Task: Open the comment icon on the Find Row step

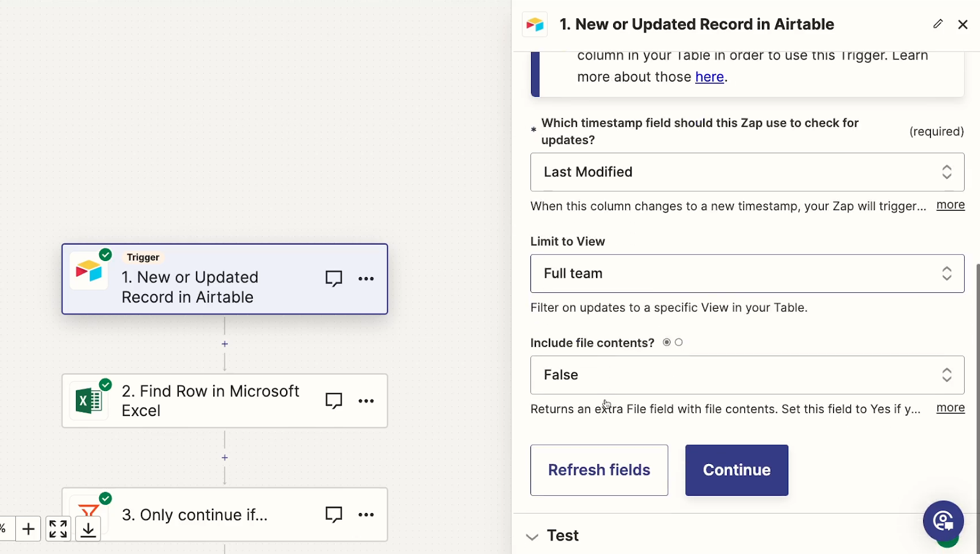Action: point(334,401)
